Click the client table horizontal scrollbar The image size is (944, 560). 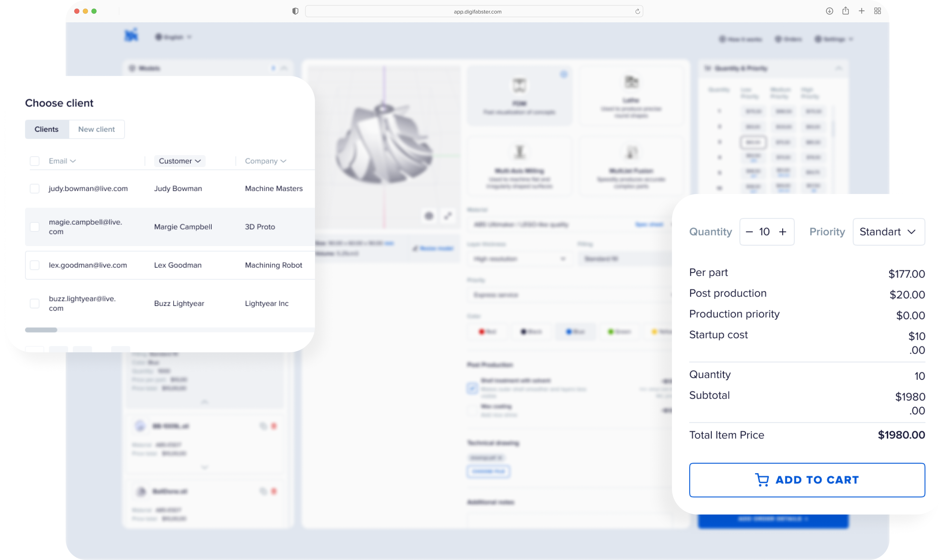coord(41,330)
